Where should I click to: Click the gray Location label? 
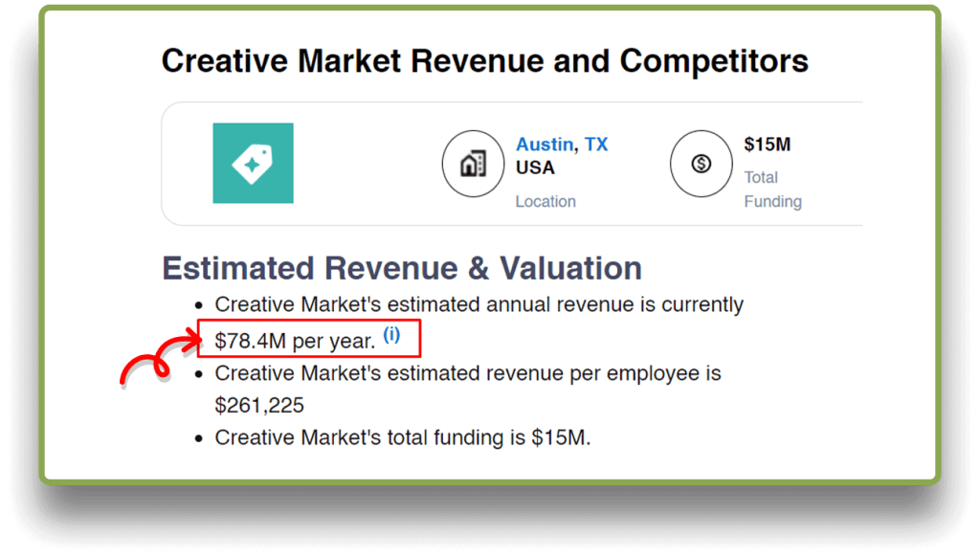tap(546, 201)
